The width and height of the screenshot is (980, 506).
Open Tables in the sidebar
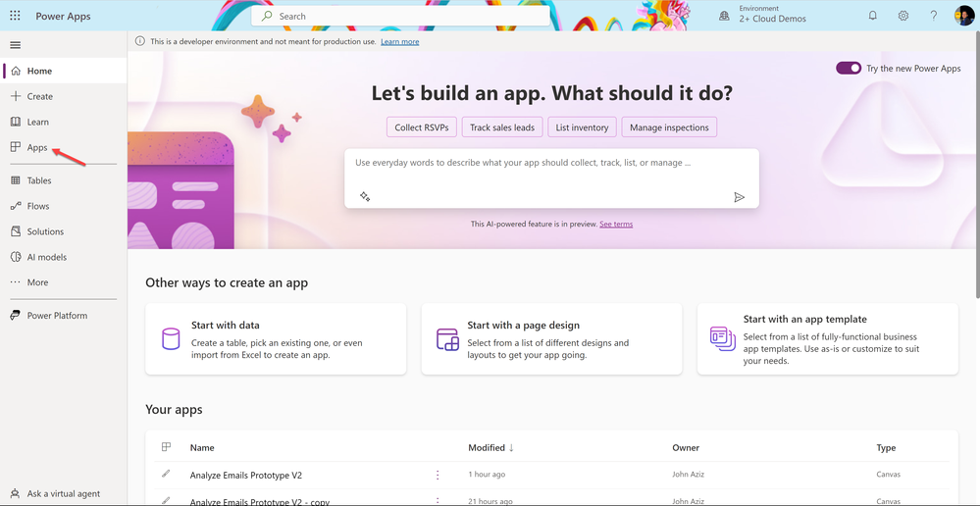(x=64, y=180)
